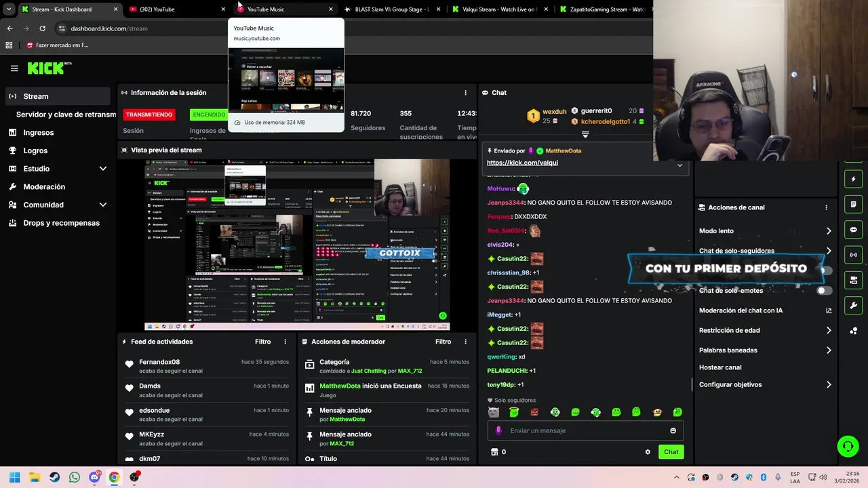868x488 pixels.
Task: Click the document sidebar widget icon
Action: [x=853, y=204]
